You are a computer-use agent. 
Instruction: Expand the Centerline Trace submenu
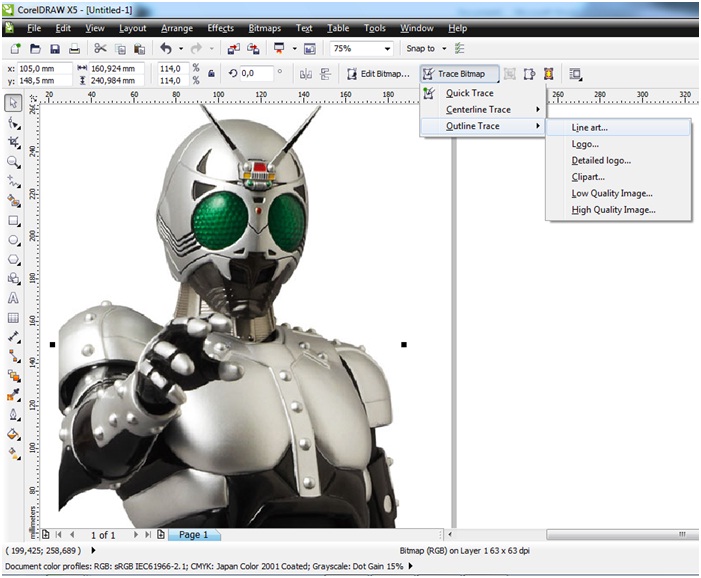pyautogui.click(x=482, y=110)
